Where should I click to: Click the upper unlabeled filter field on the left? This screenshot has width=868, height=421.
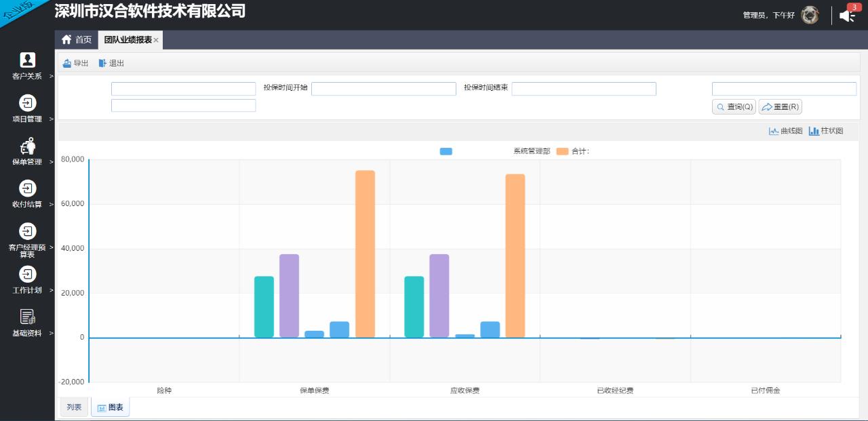(x=183, y=89)
